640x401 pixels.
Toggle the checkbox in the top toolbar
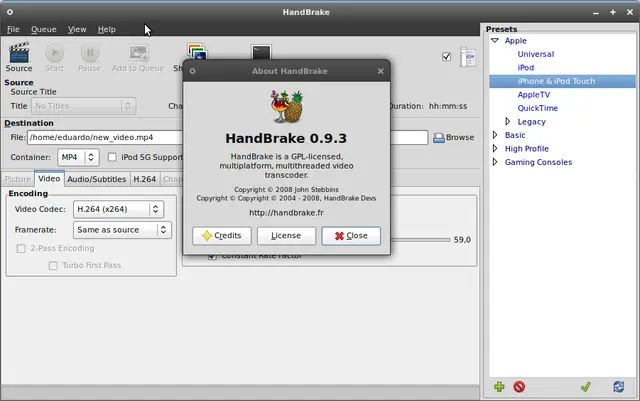point(447,57)
